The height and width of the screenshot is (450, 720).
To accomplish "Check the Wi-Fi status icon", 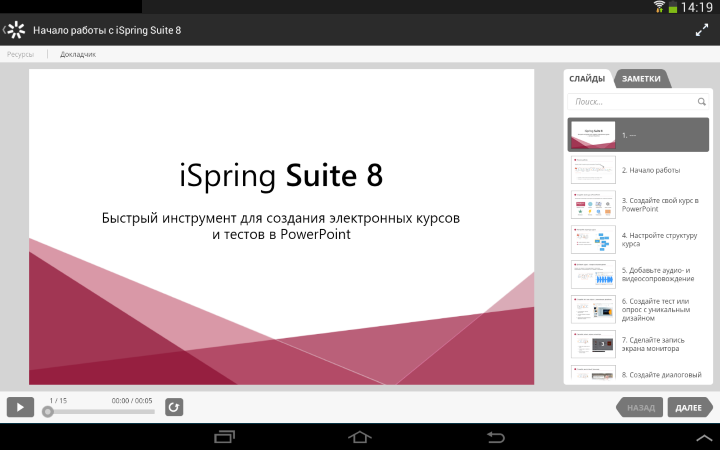I will pos(659,6).
